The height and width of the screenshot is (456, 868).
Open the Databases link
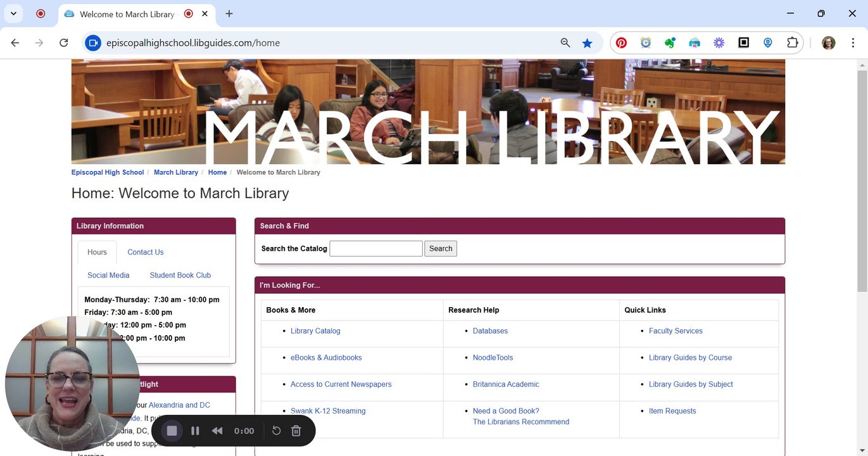(x=490, y=331)
